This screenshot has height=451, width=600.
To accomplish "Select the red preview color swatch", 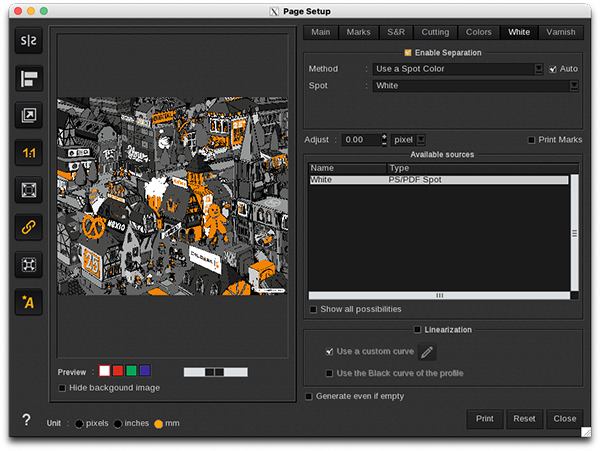I will pos(118,371).
